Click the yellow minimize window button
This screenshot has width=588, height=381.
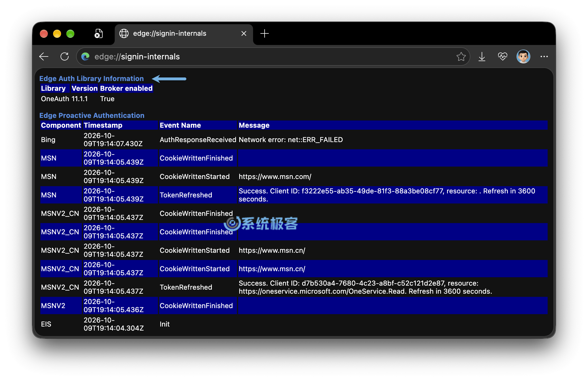point(57,34)
